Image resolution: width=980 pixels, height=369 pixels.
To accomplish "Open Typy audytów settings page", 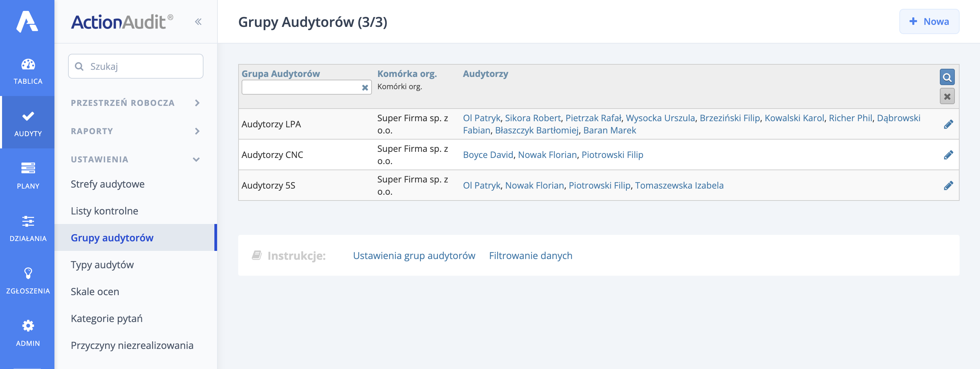I will (102, 264).
